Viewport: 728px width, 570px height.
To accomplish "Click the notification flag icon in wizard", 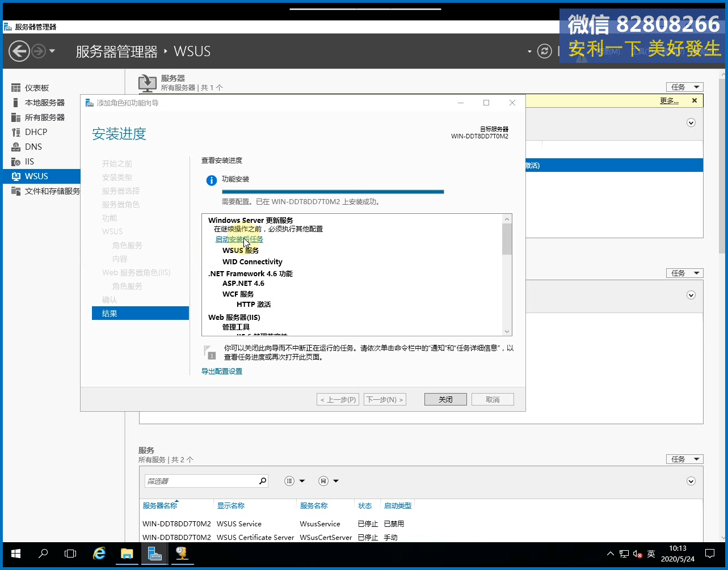I will (210, 352).
